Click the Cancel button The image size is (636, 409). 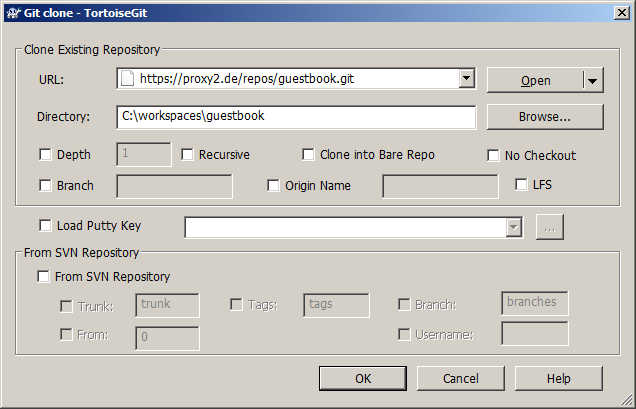click(x=461, y=378)
